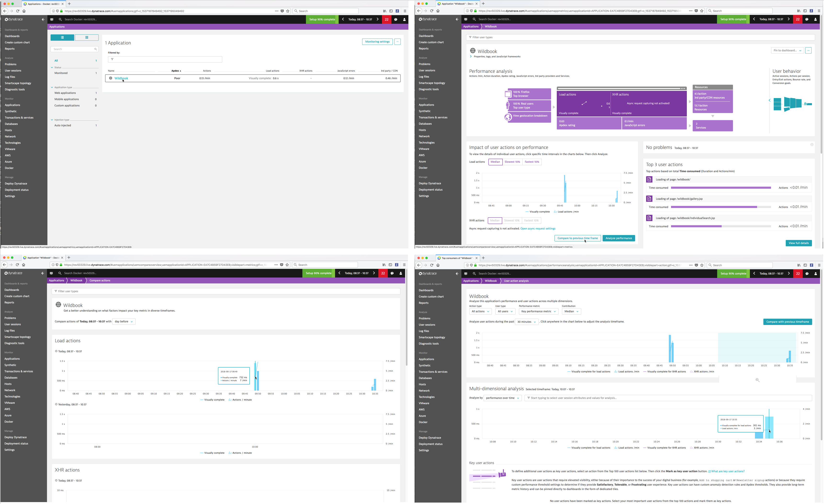The image size is (824, 504).
Task: Open the Pin to dashboard dropdown
Action: coord(787,50)
